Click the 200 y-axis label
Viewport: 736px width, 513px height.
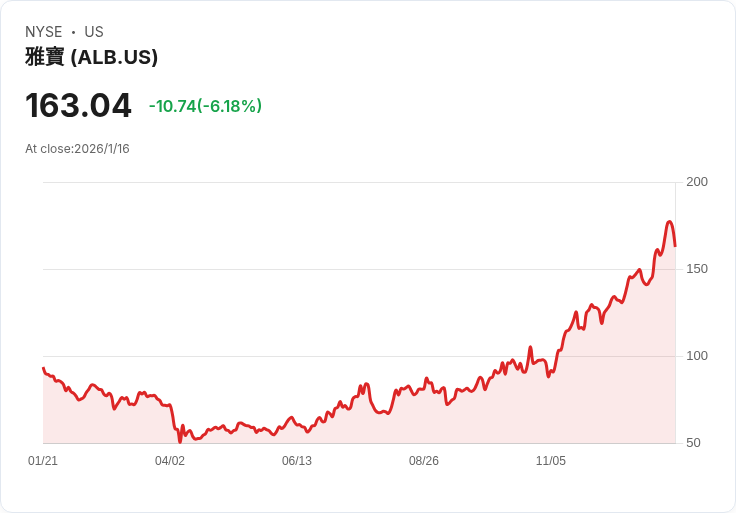click(697, 182)
